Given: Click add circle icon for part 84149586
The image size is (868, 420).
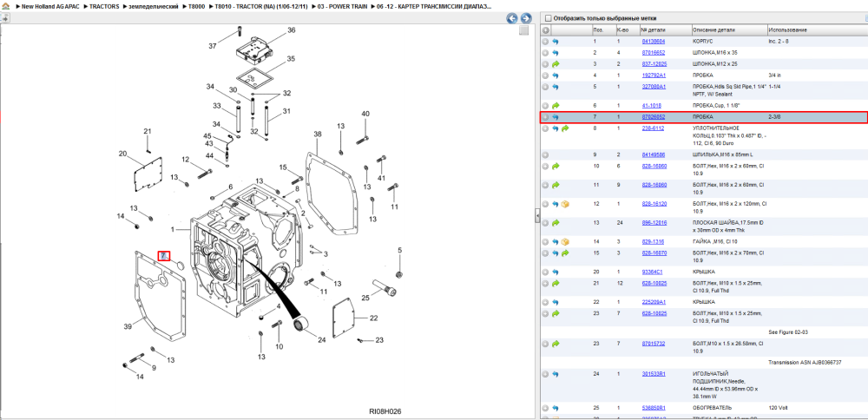Looking at the screenshot, I should point(546,155).
